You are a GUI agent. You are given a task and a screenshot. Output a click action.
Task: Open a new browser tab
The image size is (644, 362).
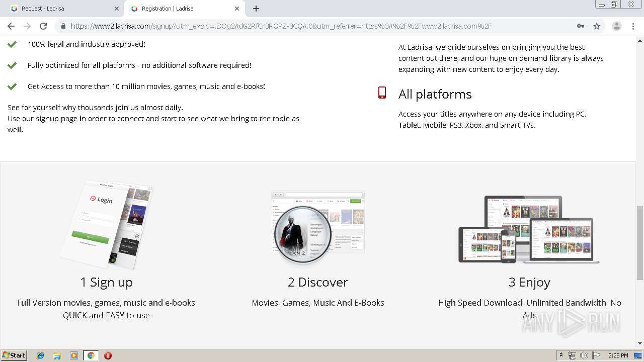point(256,9)
